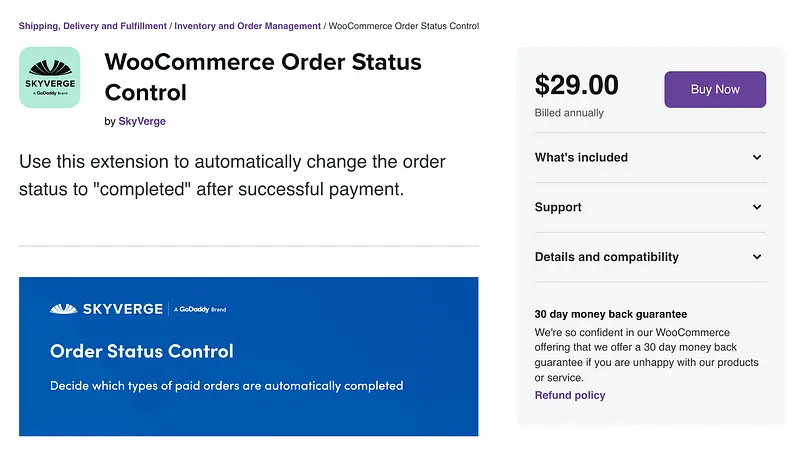Click the "Support" section label
The height and width of the screenshot is (457, 800).
[x=558, y=207]
